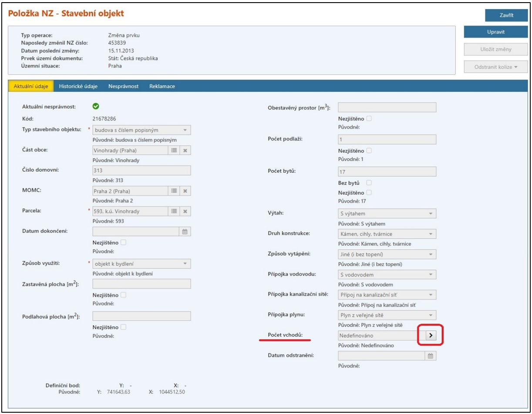Clear the Parcela field value
This screenshot has width=532, height=414.
pos(185,211)
